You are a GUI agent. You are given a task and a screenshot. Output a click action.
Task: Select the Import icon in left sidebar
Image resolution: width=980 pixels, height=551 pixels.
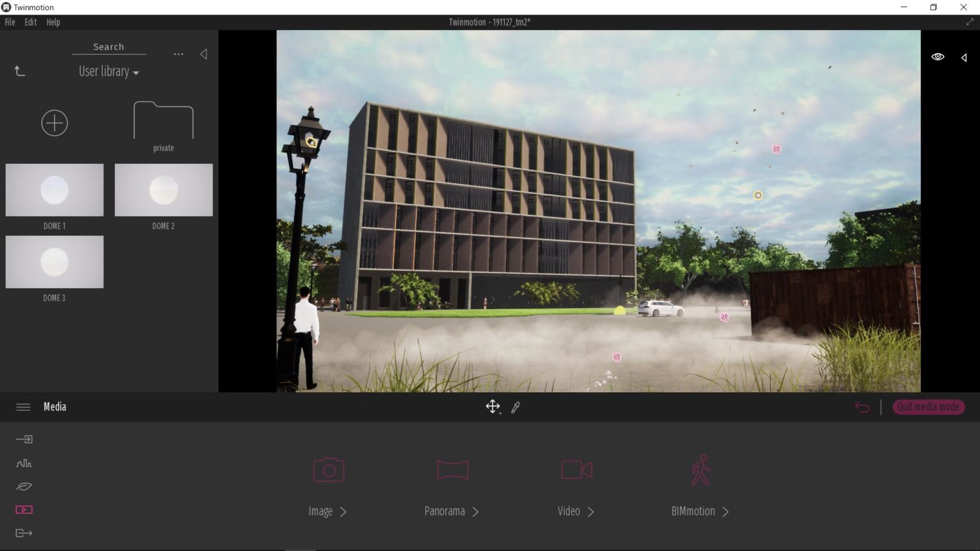[24, 439]
